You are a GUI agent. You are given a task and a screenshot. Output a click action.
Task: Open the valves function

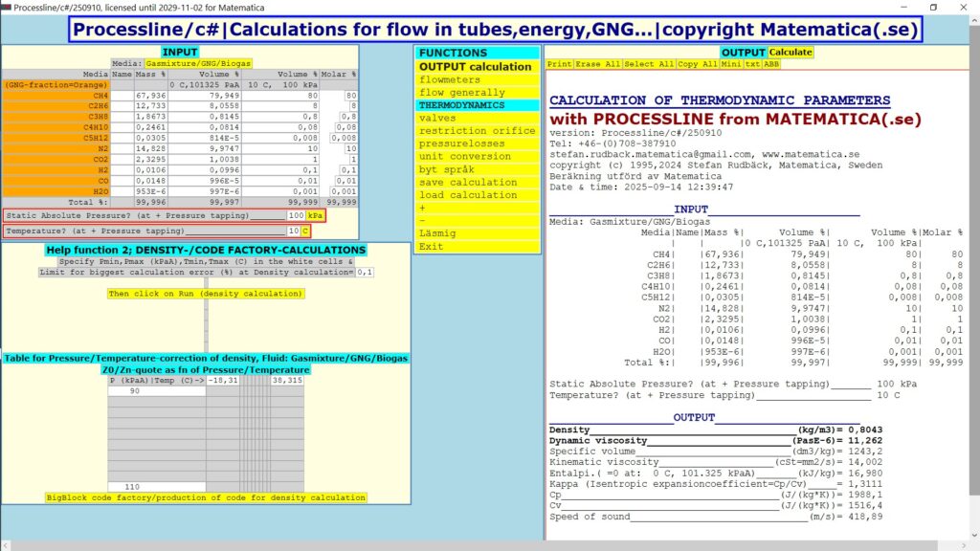pos(437,118)
